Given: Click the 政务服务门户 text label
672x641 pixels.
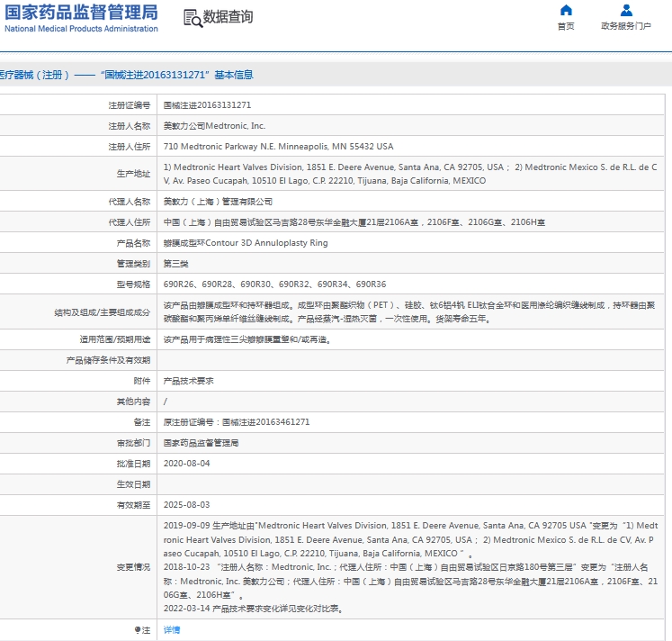Looking at the screenshot, I should (626, 26).
